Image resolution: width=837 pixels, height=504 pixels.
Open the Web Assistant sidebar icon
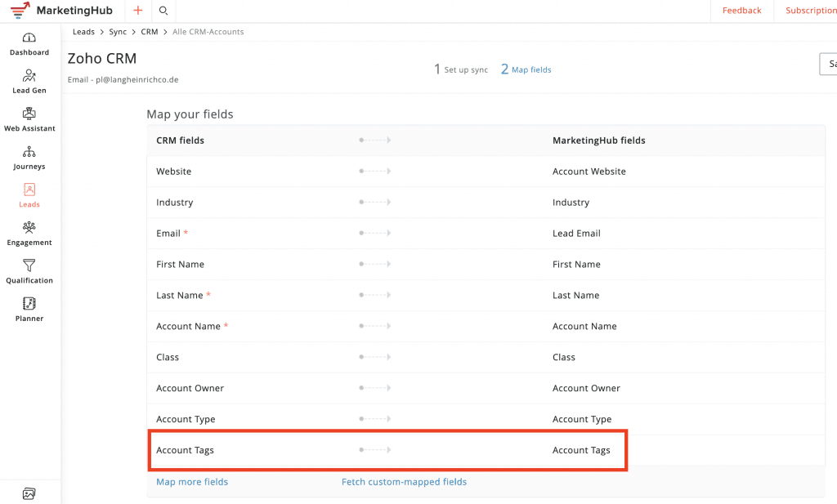(x=29, y=114)
